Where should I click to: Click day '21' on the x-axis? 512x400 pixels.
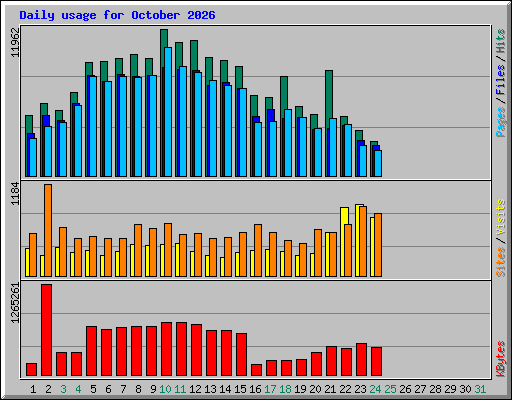330,389
